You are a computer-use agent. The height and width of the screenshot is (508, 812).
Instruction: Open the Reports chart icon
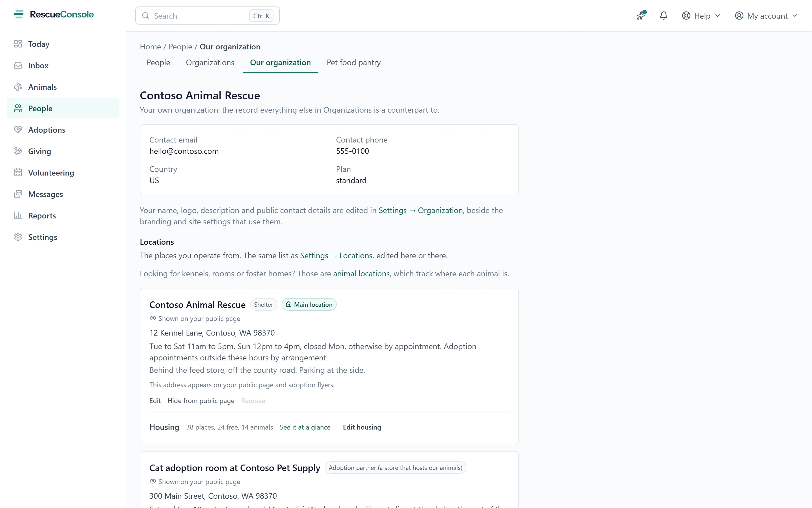coord(18,215)
